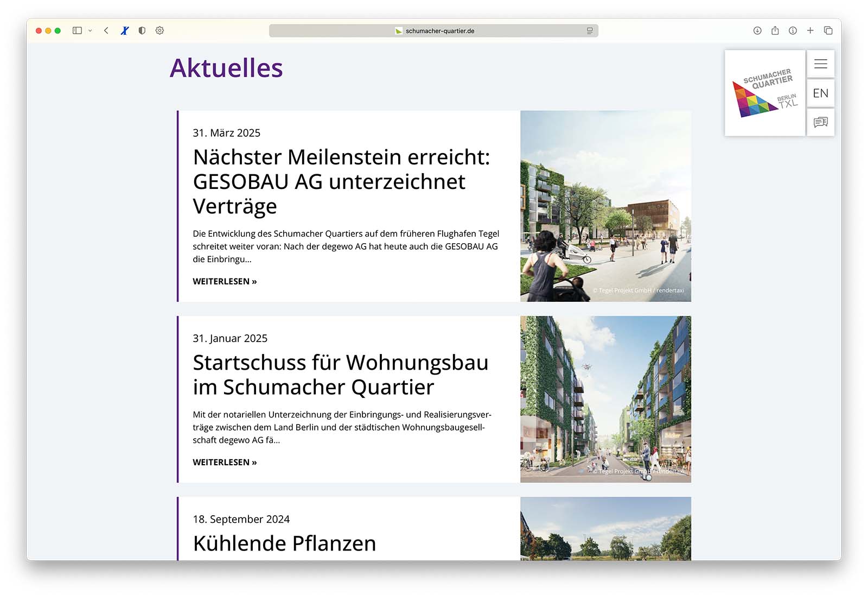The height and width of the screenshot is (595, 868).
Task: Open the privacy shield report icon
Action: pyautogui.click(x=142, y=30)
